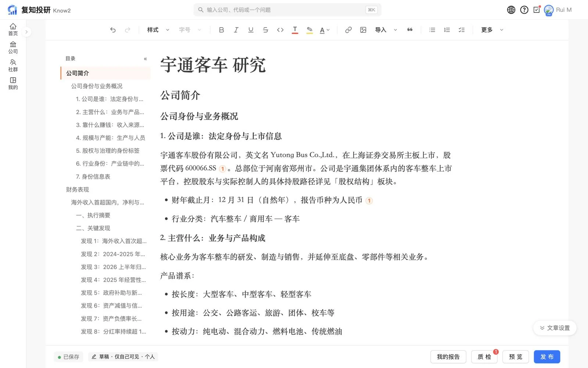588x368 pixels.
Task: Open the language globe icon
Action: point(511,10)
